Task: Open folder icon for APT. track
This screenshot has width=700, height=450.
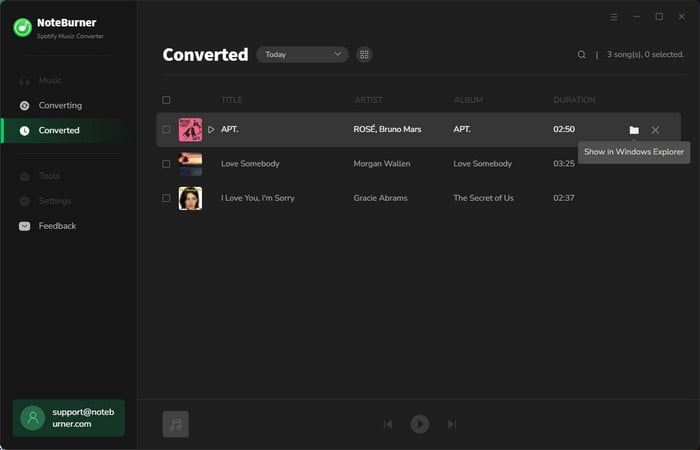Action: tap(634, 130)
